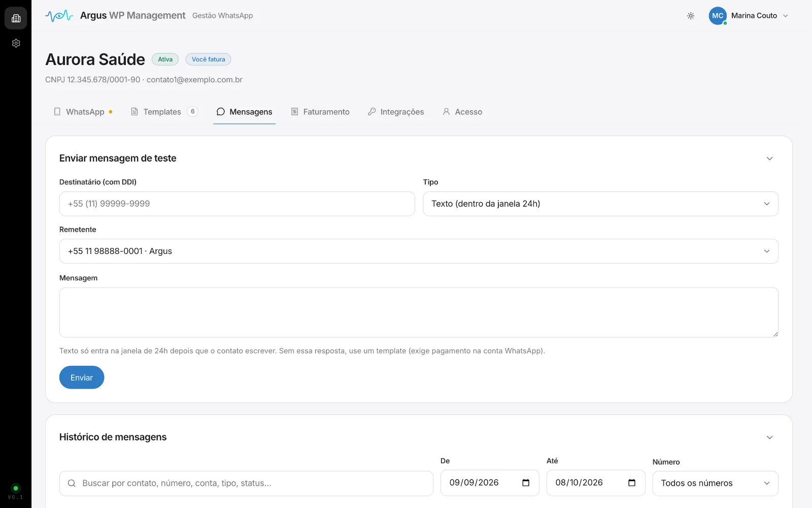The image size is (812, 508).
Task: Focus the Destinatário phone number field
Action: point(237,204)
